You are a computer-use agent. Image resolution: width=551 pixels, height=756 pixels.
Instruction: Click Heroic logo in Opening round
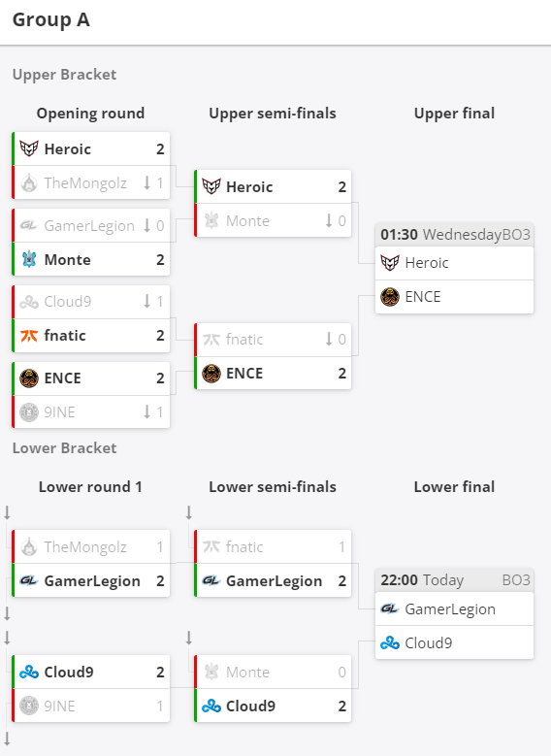29,148
